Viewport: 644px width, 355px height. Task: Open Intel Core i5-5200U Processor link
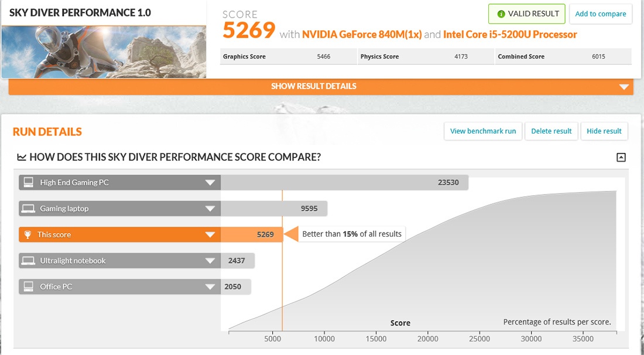pos(510,35)
